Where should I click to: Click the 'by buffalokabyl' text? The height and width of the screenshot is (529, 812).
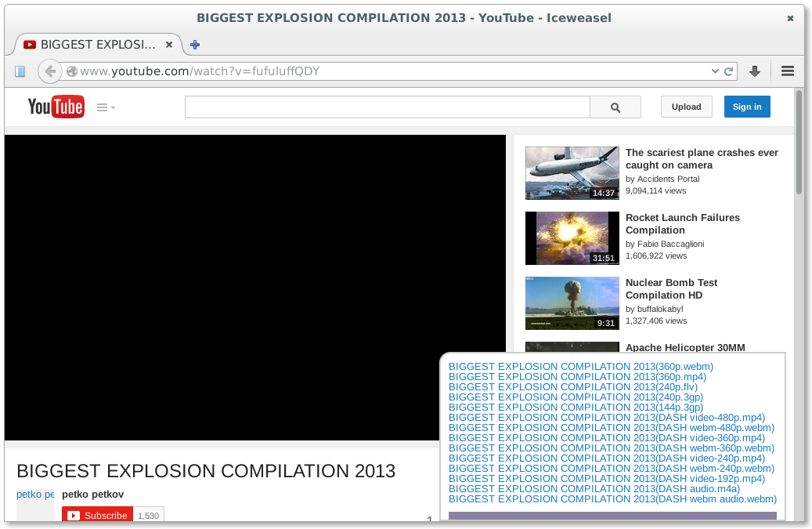tap(654, 309)
